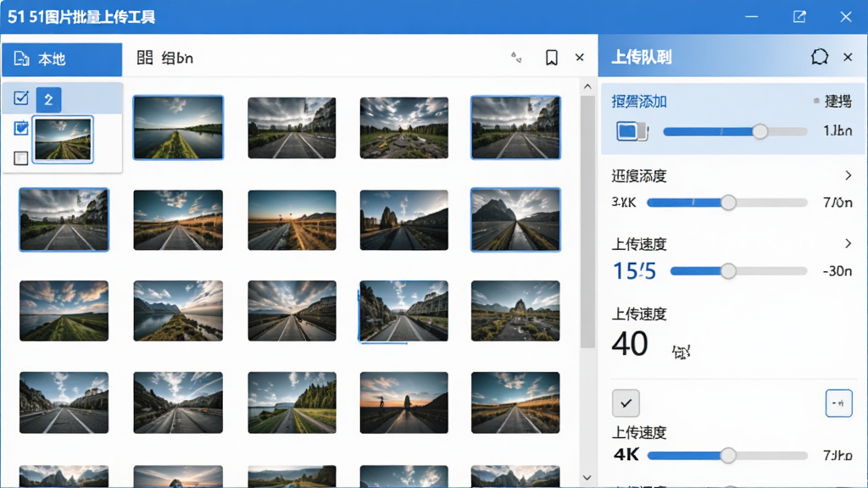Select third-row lake and green field thumbnail
This screenshot has width=868, height=488.
click(64, 310)
